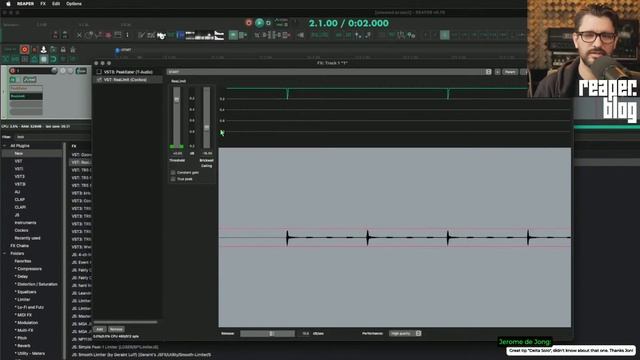The width and height of the screenshot is (640, 360).
Task: Select MIDI FX folder
Action: [23, 315]
